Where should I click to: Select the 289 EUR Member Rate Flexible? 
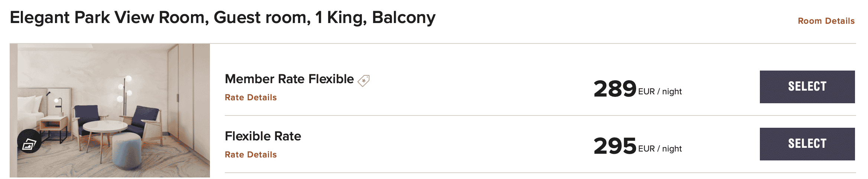[x=807, y=87]
